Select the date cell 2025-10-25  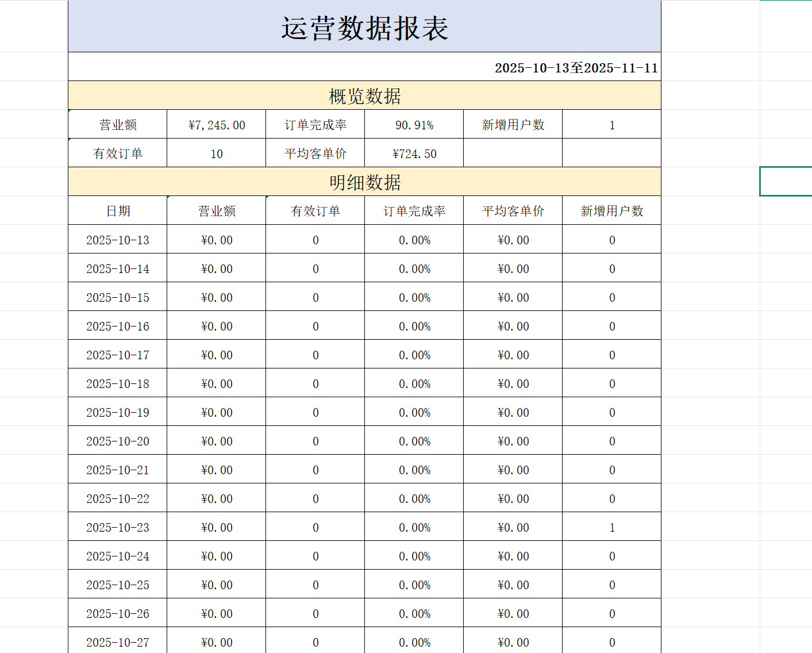tap(118, 584)
